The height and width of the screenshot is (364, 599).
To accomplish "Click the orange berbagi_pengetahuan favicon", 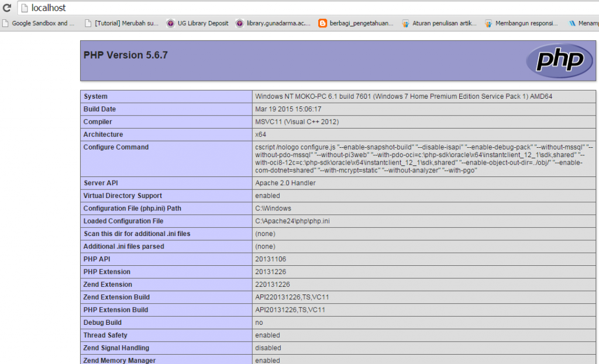I will (x=322, y=24).
